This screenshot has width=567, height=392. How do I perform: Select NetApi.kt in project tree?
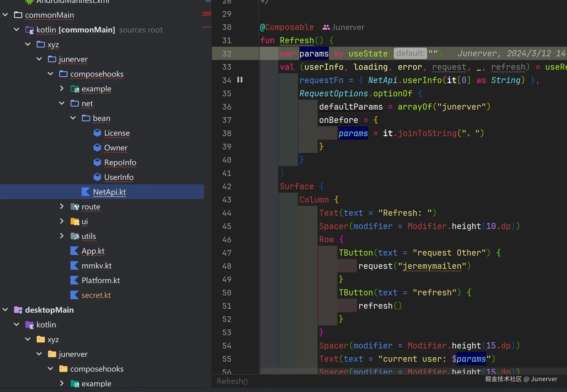109,192
